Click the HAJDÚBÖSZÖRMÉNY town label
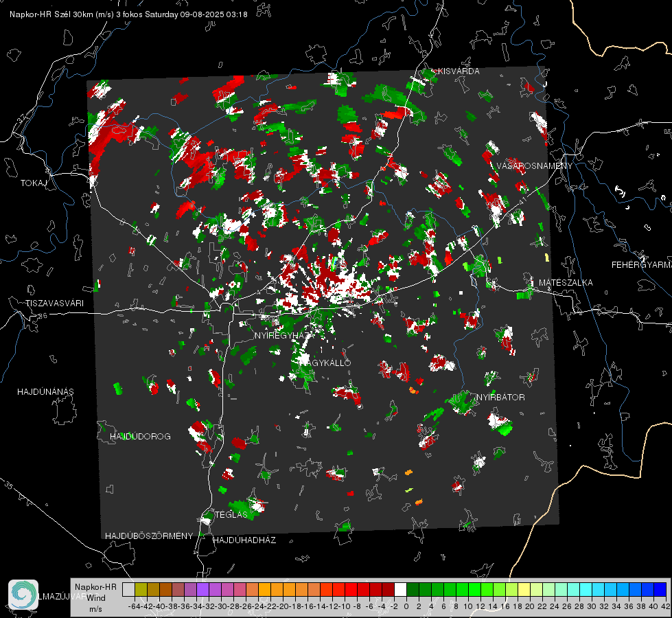 [149, 536]
